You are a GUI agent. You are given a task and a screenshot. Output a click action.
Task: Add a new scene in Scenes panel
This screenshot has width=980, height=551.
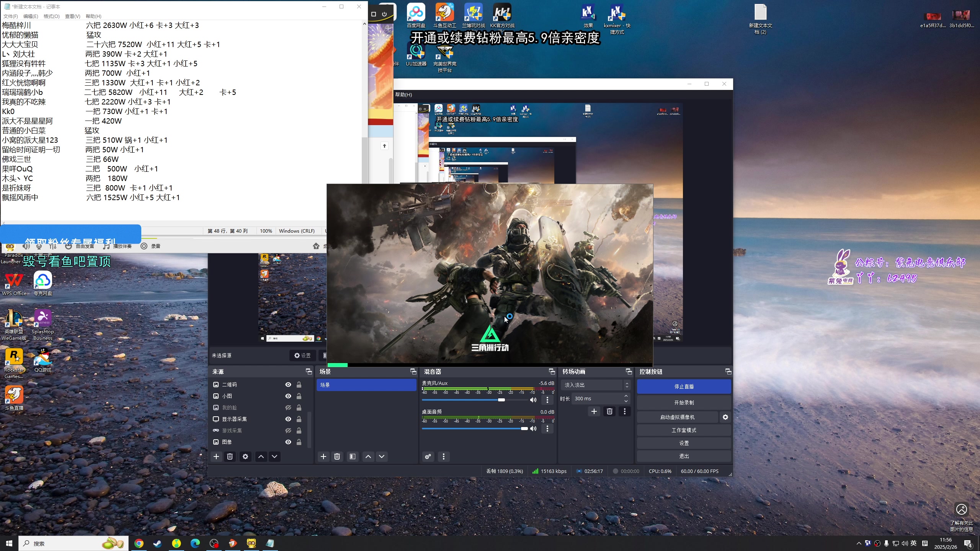click(x=323, y=456)
